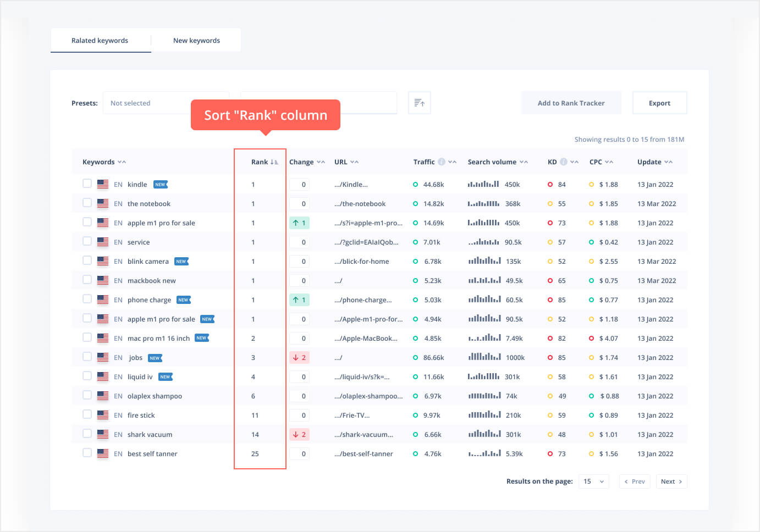Sort by the Update column header
The width and height of the screenshot is (760, 532).
[655, 162]
